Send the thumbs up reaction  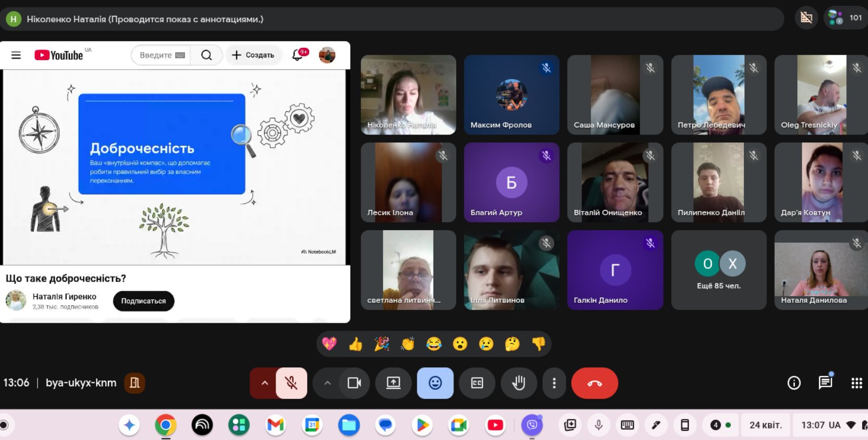tap(355, 344)
